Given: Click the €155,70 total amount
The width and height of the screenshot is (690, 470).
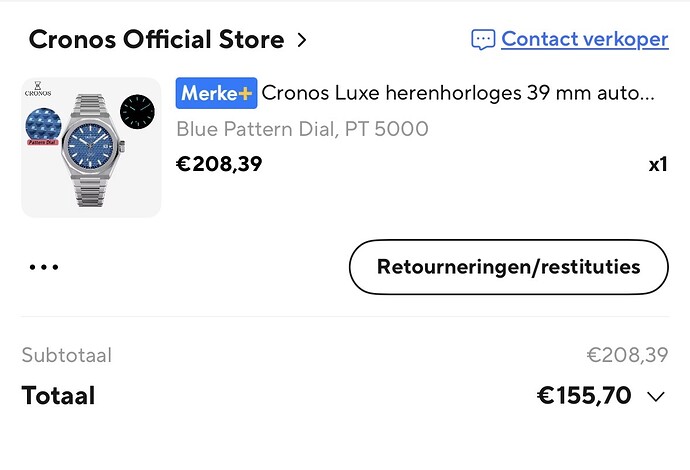Looking at the screenshot, I should (584, 396).
